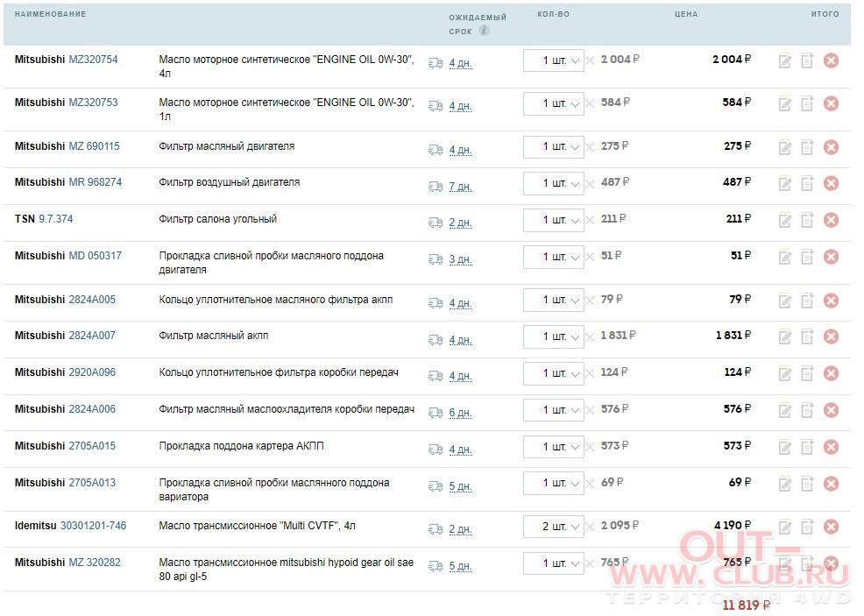Open 6 дн. delivery term for 2824A006

461,413
